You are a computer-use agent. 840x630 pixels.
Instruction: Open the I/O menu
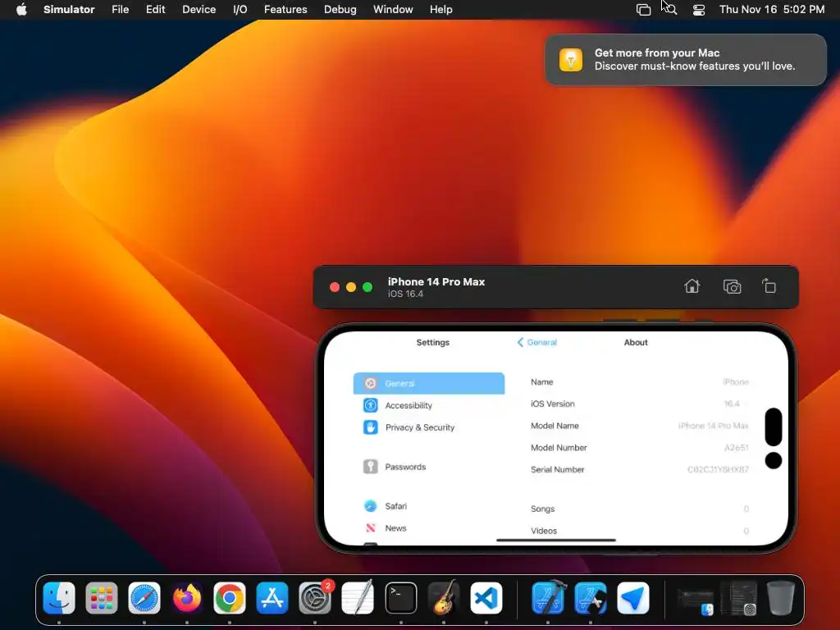(240, 10)
